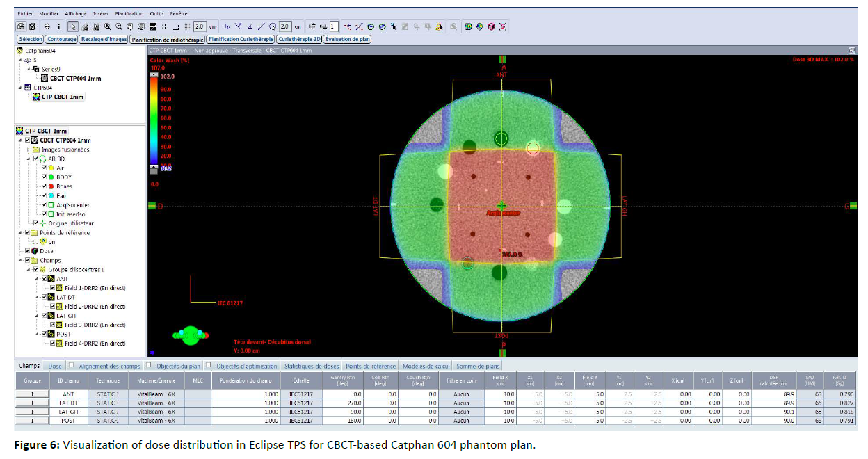Select the angle measurement tool

tap(250, 26)
